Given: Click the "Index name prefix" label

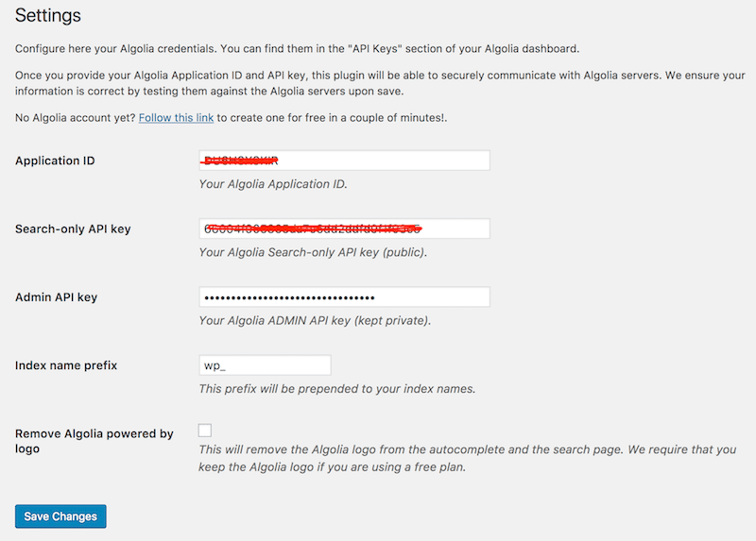Looking at the screenshot, I should [66, 365].
